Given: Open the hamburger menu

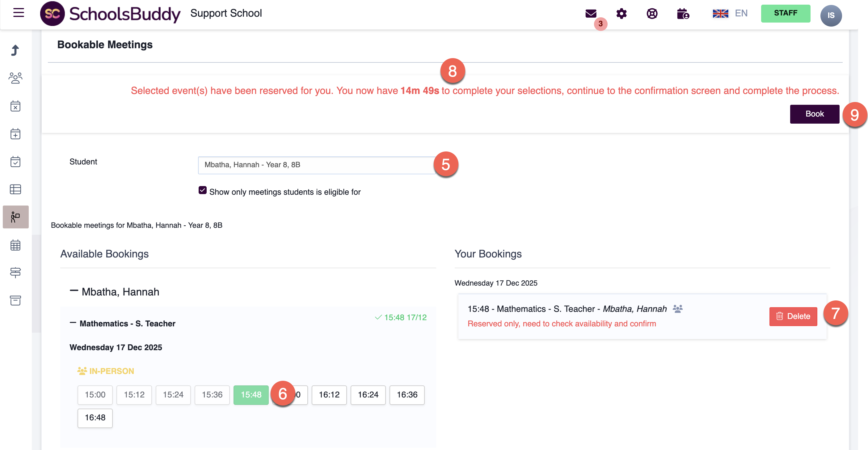Looking at the screenshot, I should [19, 13].
